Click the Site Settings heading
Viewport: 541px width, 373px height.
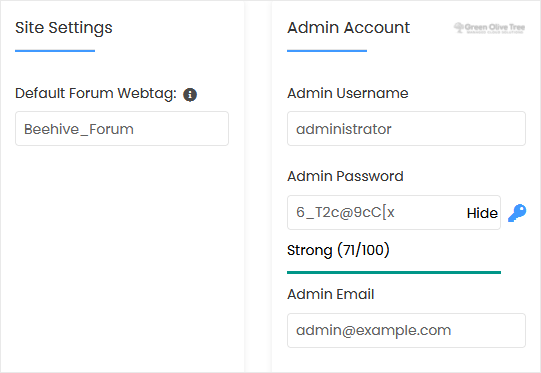64,28
